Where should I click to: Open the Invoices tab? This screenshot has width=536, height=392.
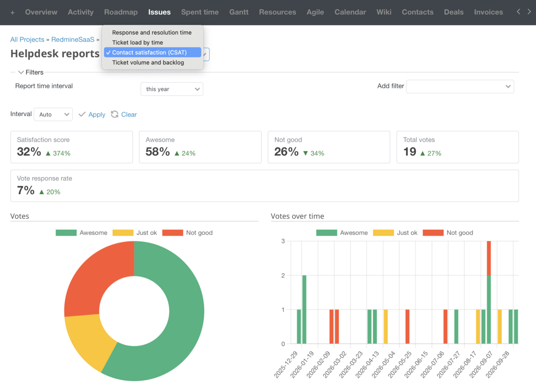pos(489,12)
